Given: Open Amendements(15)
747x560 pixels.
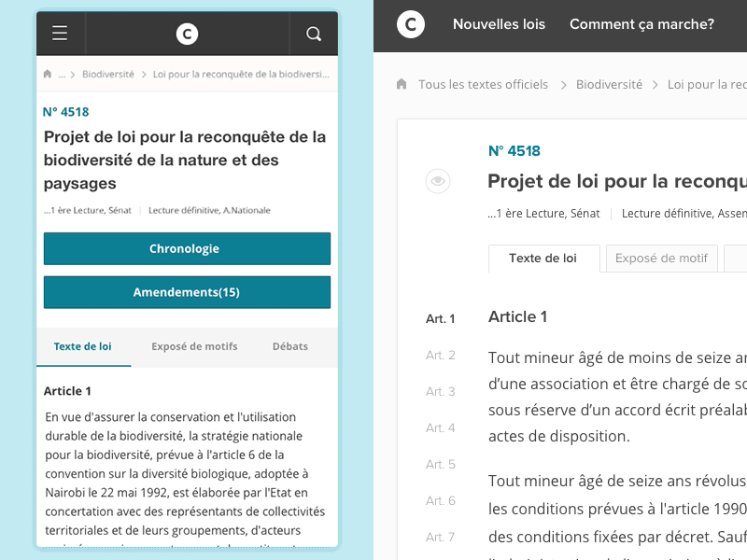Looking at the screenshot, I should pyautogui.click(x=187, y=292).
